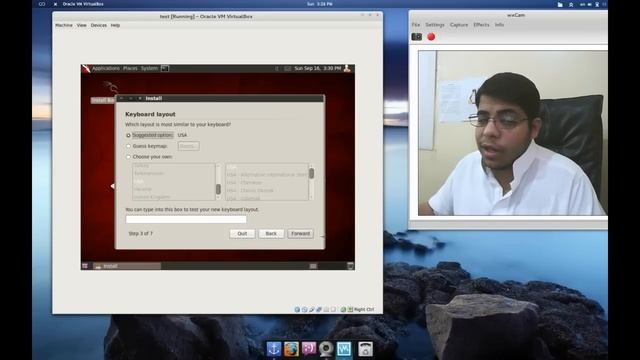640x360 pixels.
Task: Select the Choose your own radio button
Action: (x=128, y=157)
